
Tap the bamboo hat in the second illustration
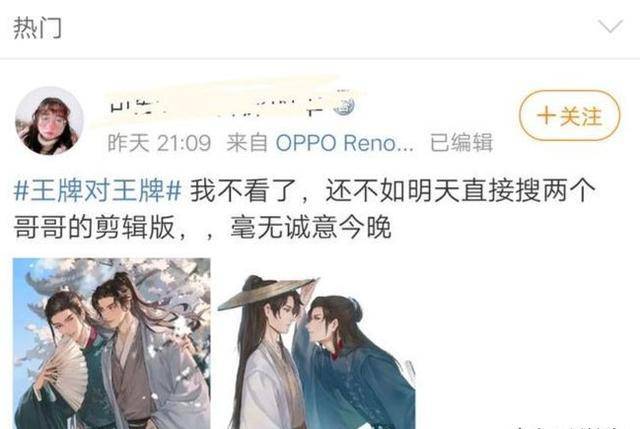pyautogui.click(x=267, y=293)
